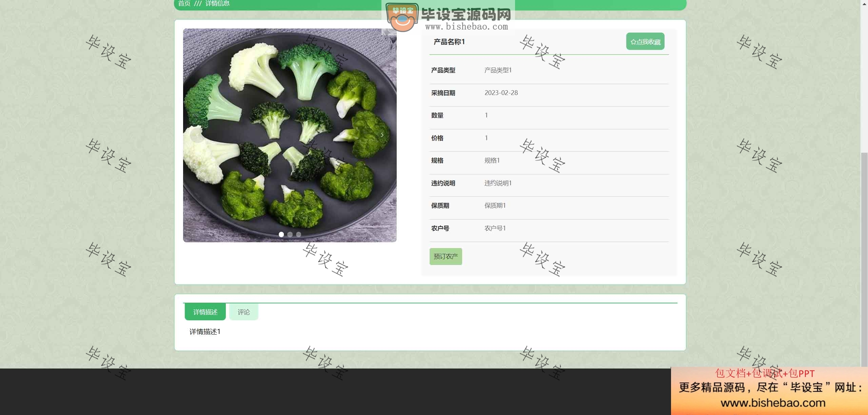Click the 产品名称1 title
The width and height of the screenshot is (868, 415).
pos(449,42)
